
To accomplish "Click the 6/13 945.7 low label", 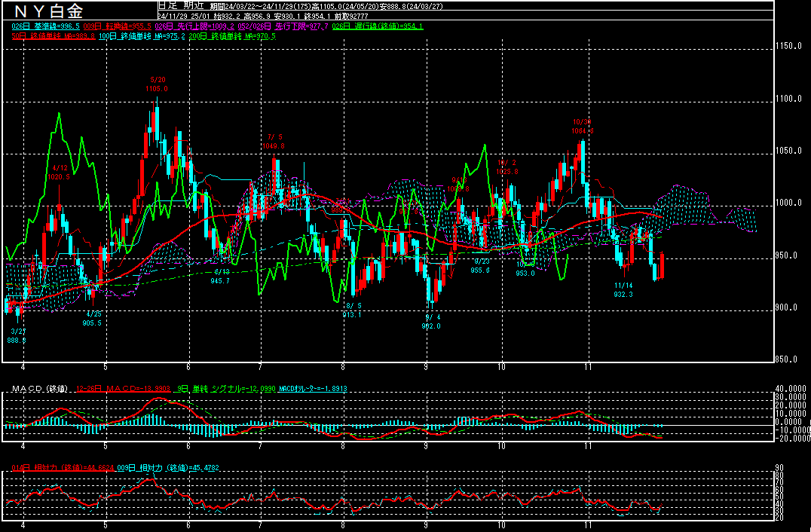I will (220, 276).
